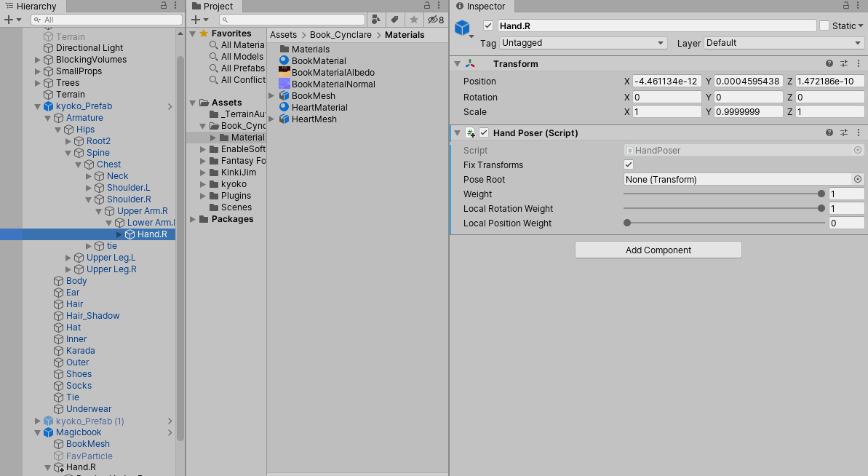Image resolution: width=868 pixels, height=476 pixels.
Task: Expand BlockingVolumes in Hierarchy
Action: click(38, 60)
